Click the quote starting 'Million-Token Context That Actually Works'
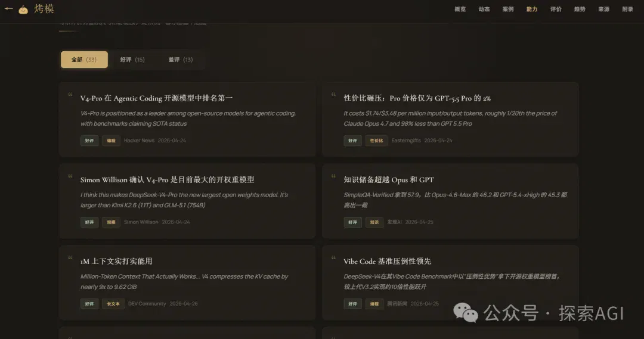The width and height of the screenshot is (644, 339). (184, 282)
